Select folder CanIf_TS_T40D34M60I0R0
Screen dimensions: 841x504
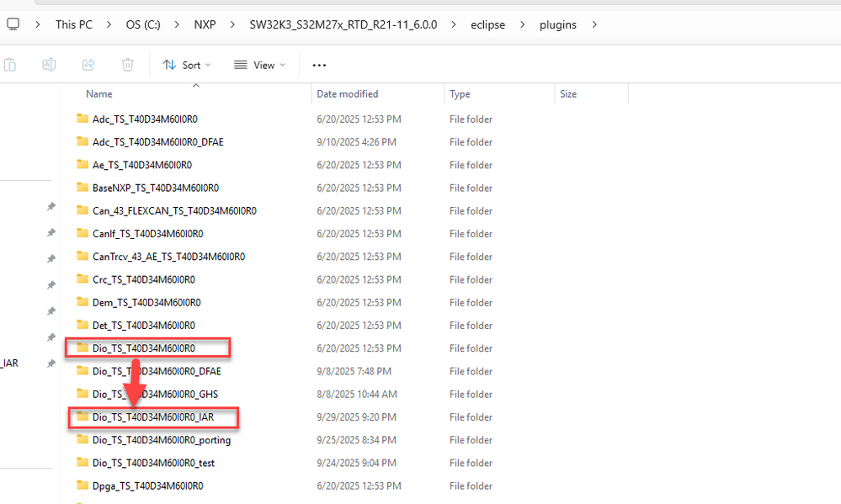click(147, 234)
